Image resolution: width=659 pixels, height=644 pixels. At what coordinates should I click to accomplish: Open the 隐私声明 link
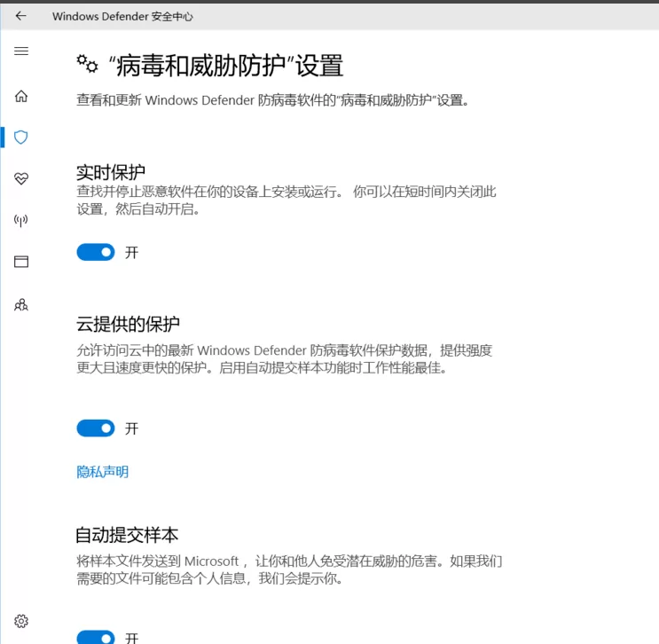pos(103,472)
